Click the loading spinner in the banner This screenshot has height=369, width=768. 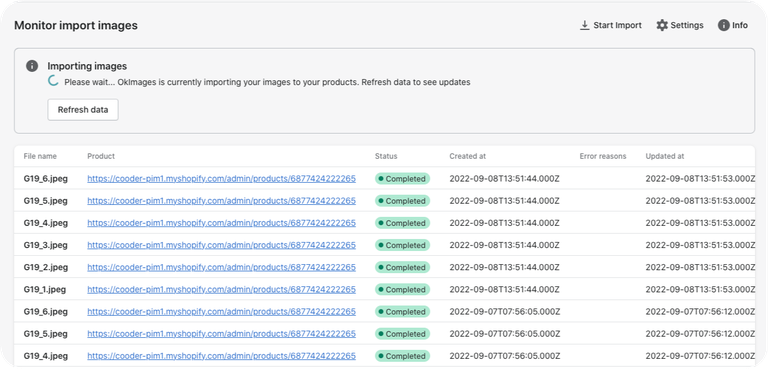tap(53, 81)
